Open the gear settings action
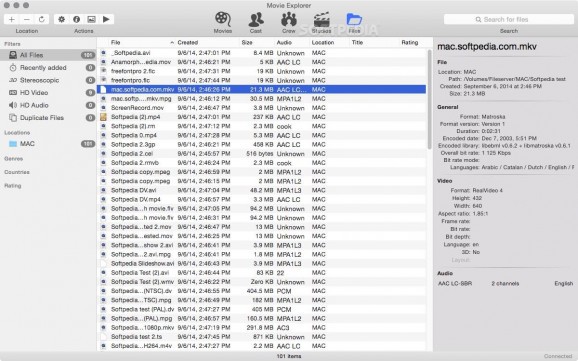Viewport: 578px width, 361px height. click(x=62, y=19)
